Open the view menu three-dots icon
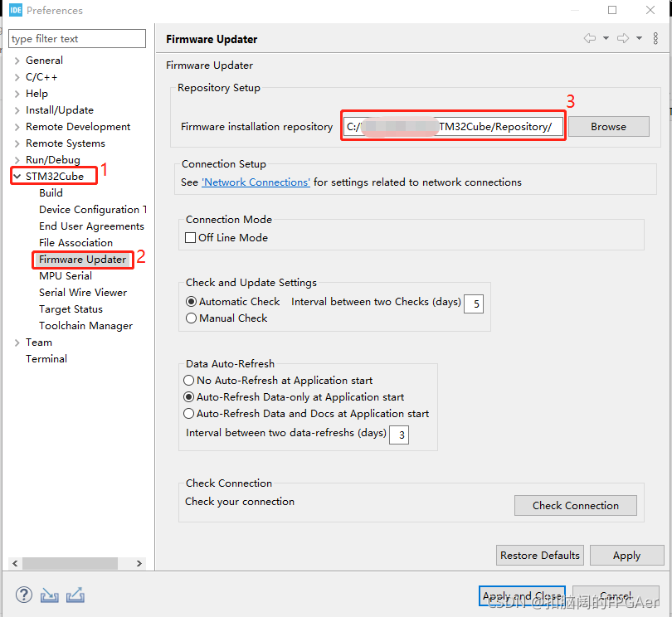This screenshot has width=672, height=617. pos(655,38)
